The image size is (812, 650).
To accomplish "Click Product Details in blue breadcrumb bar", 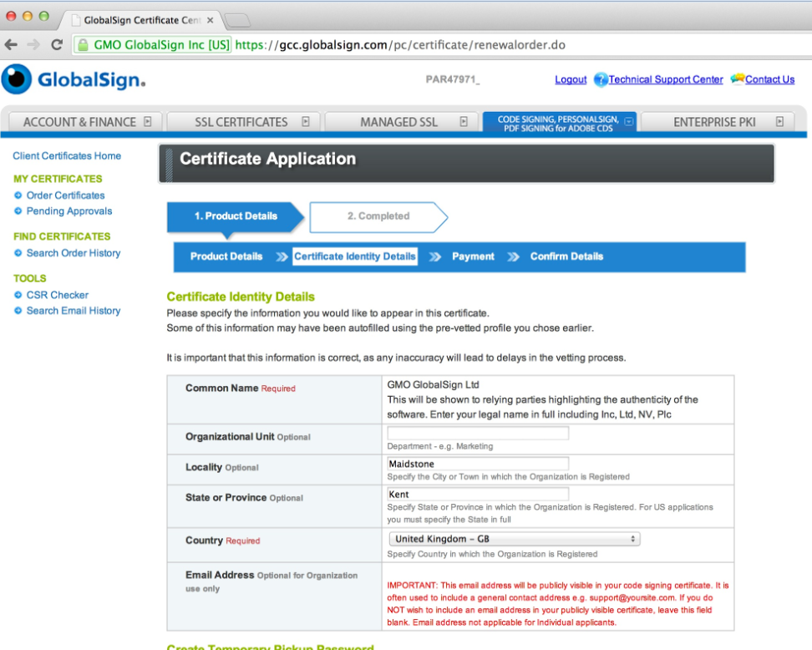I will pyautogui.click(x=226, y=256).
